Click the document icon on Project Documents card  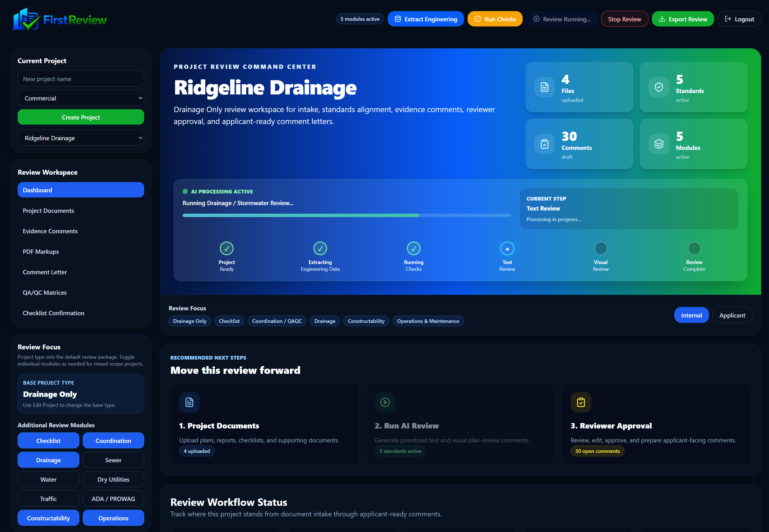click(189, 402)
